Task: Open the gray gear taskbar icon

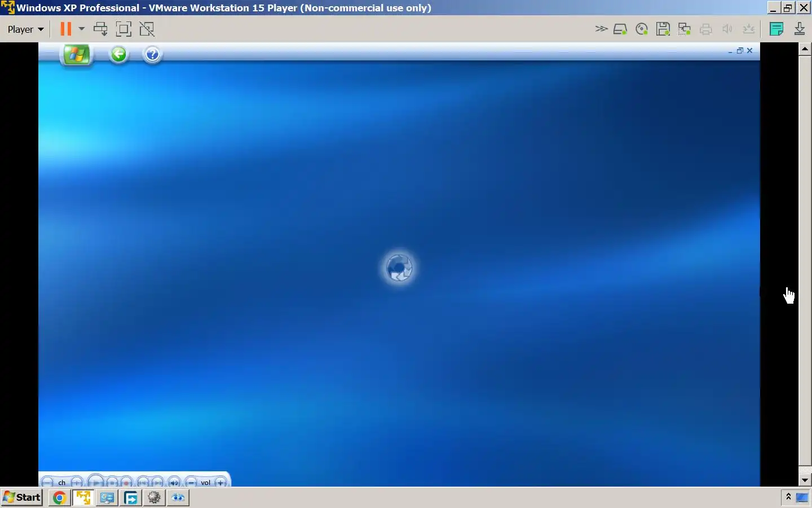Action: 155,498
